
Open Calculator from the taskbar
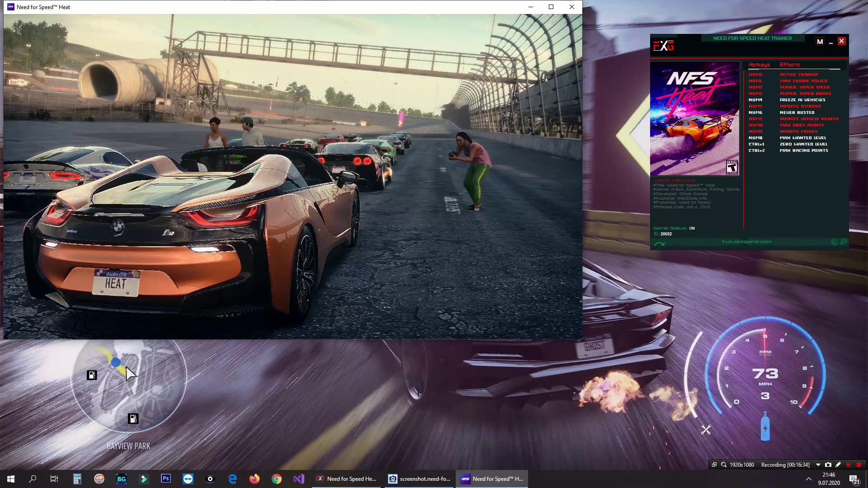click(77, 479)
